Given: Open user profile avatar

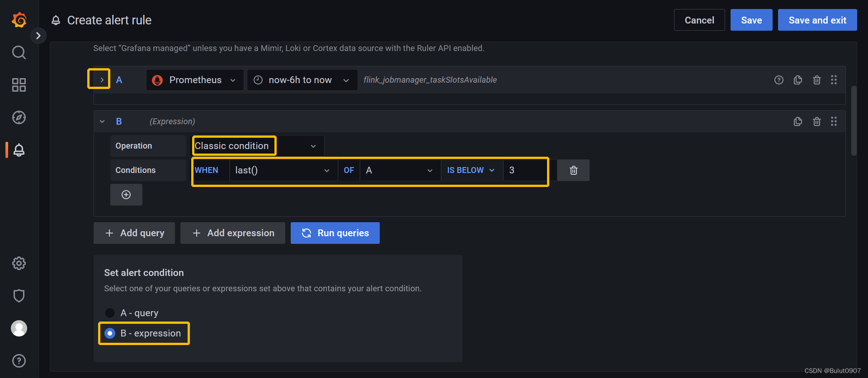Looking at the screenshot, I should click(x=19, y=328).
